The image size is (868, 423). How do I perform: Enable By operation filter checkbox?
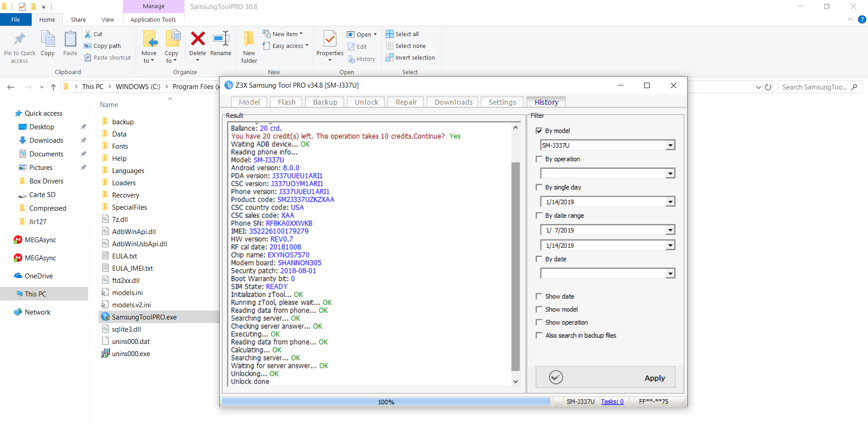539,159
